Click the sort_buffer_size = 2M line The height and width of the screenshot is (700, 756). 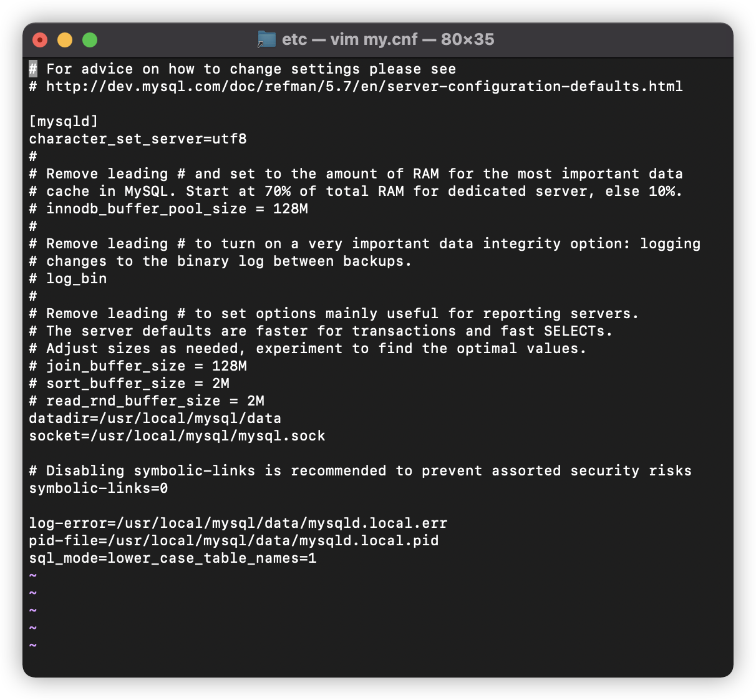pos(129,383)
